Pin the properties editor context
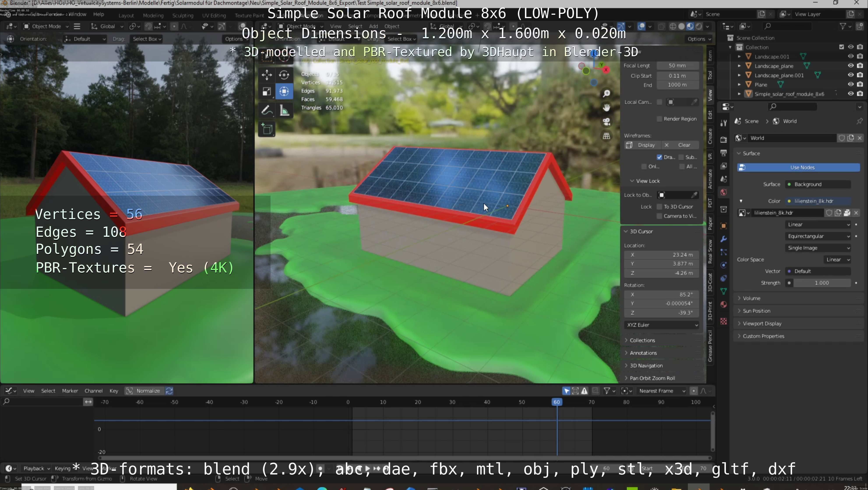Image resolution: width=868 pixels, height=490 pixels. pyautogui.click(x=859, y=121)
